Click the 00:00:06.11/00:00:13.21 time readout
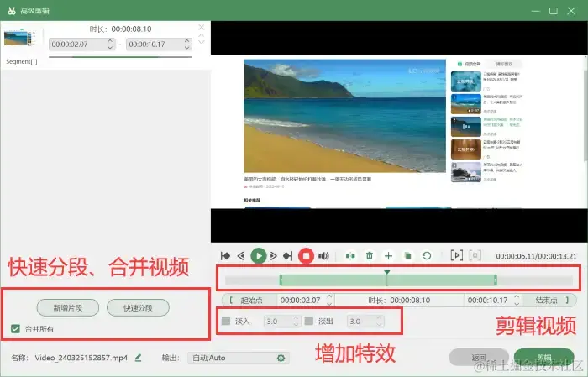 point(536,256)
